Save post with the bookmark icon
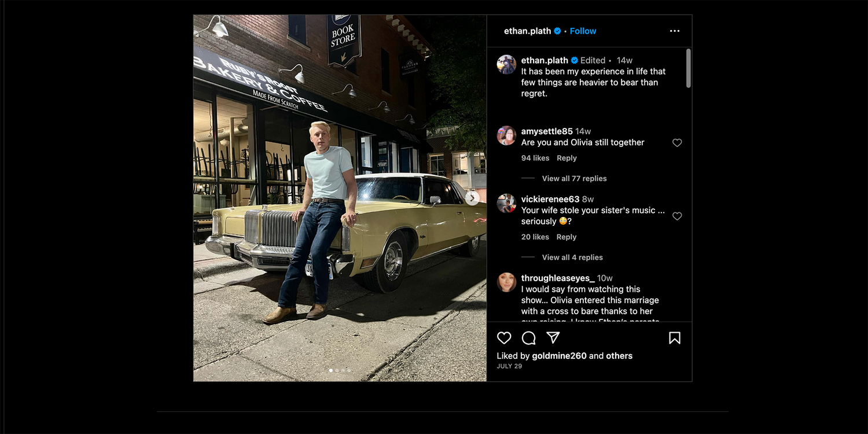The width and height of the screenshot is (868, 434). (675, 338)
